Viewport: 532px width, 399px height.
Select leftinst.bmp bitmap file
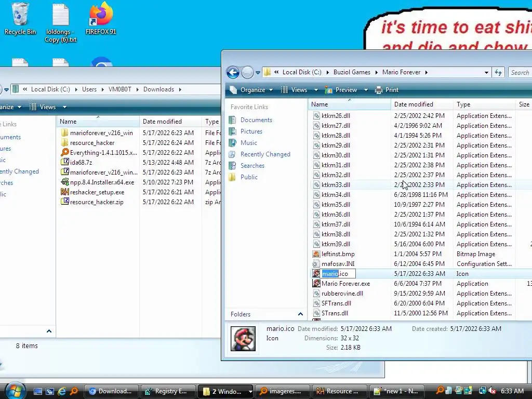point(338,254)
